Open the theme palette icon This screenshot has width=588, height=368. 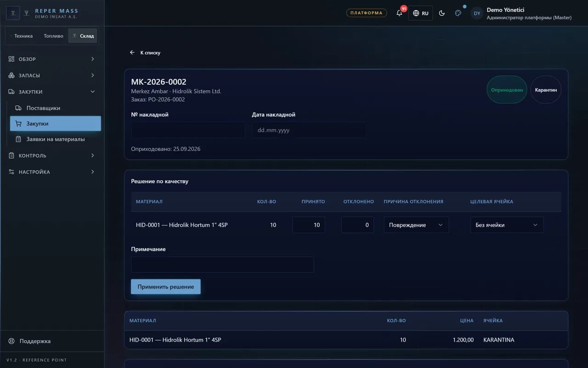click(x=458, y=13)
